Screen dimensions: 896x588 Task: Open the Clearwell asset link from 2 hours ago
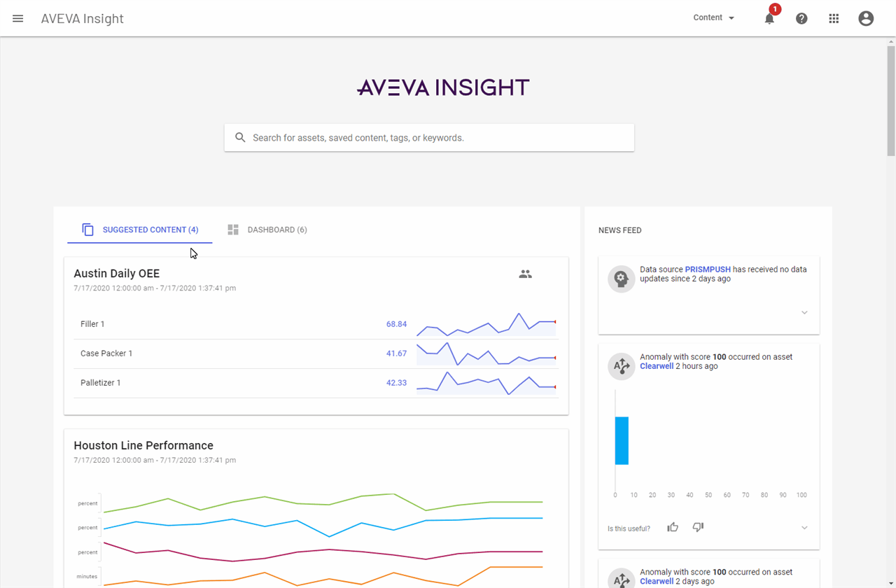(657, 366)
